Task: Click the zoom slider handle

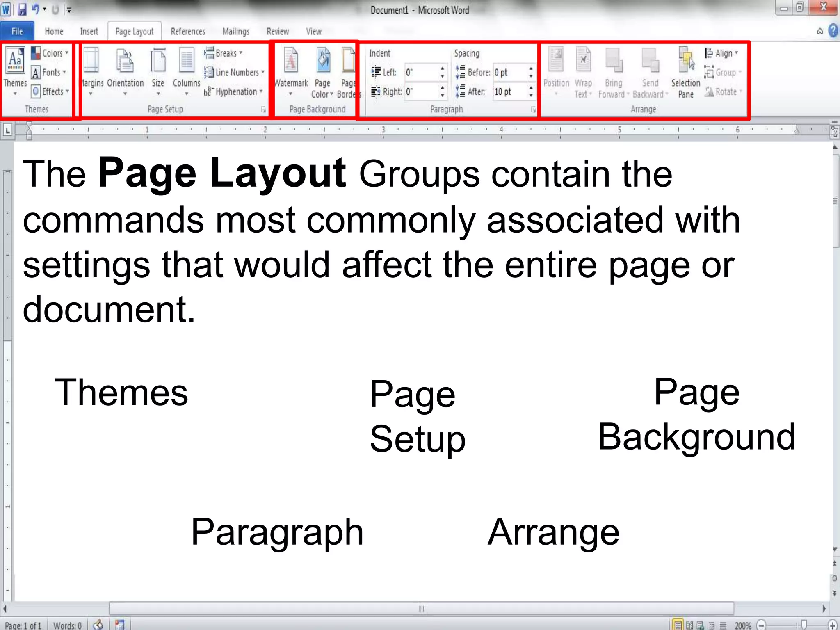Action: click(804, 624)
